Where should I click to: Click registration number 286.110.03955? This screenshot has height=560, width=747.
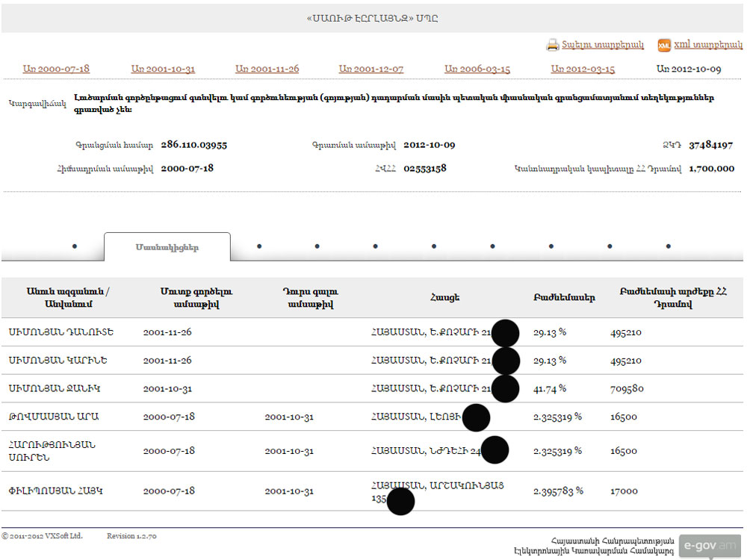(x=194, y=145)
